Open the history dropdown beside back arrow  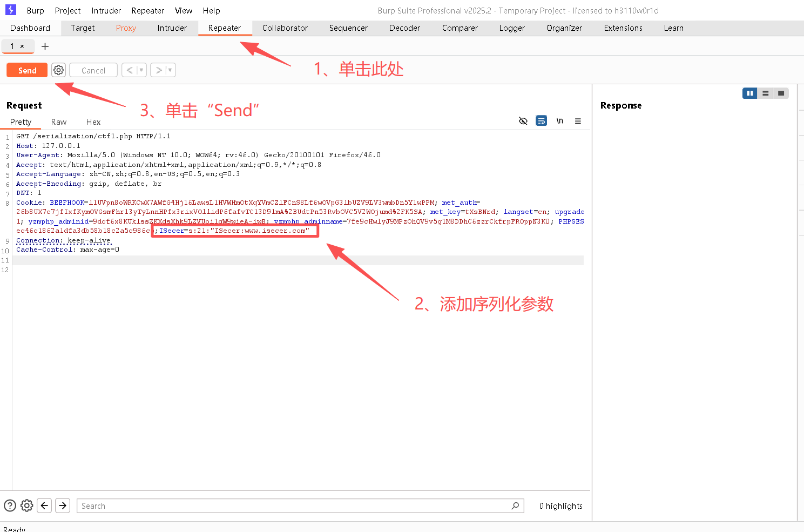point(141,70)
